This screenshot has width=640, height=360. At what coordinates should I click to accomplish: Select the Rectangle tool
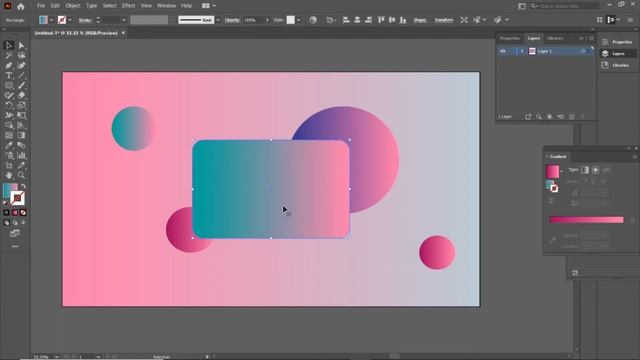9,85
